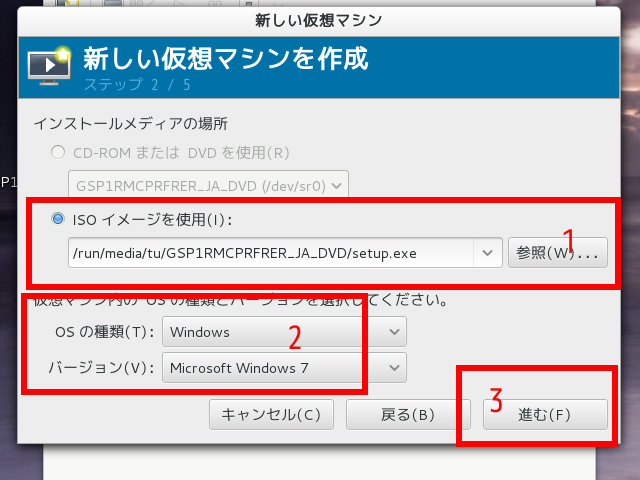This screenshot has height=480, width=640.
Task: Click the red annotation number 2
Action: point(295,337)
